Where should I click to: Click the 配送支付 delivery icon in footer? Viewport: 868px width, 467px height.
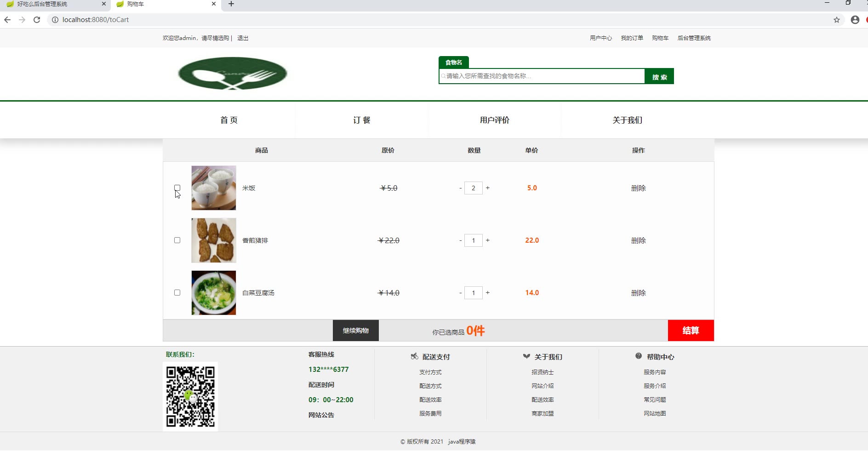pyautogui.click(x=415, y=356)
